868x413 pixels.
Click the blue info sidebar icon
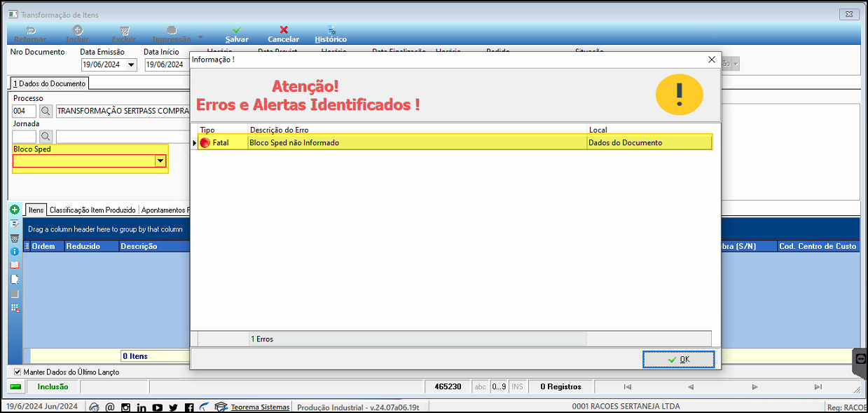click(x=15, y=251)
